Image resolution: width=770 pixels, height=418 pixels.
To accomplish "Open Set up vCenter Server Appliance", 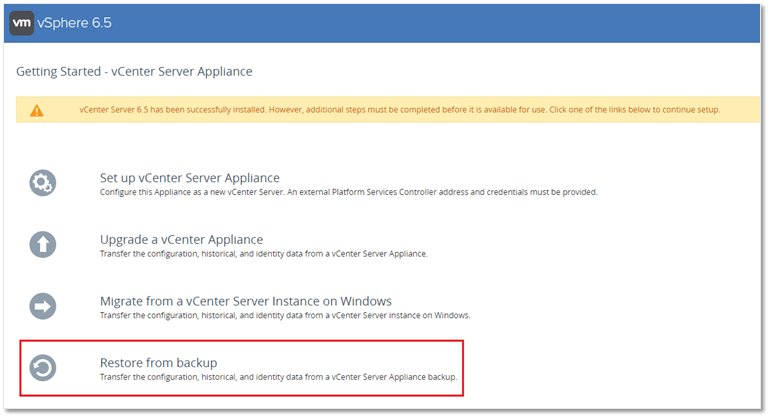I will [x=190, y=178].
